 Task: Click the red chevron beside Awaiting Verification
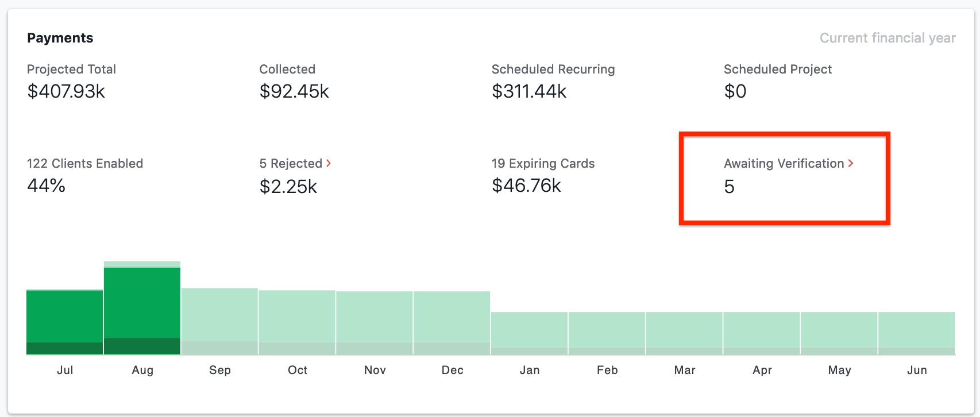[851, 164]
